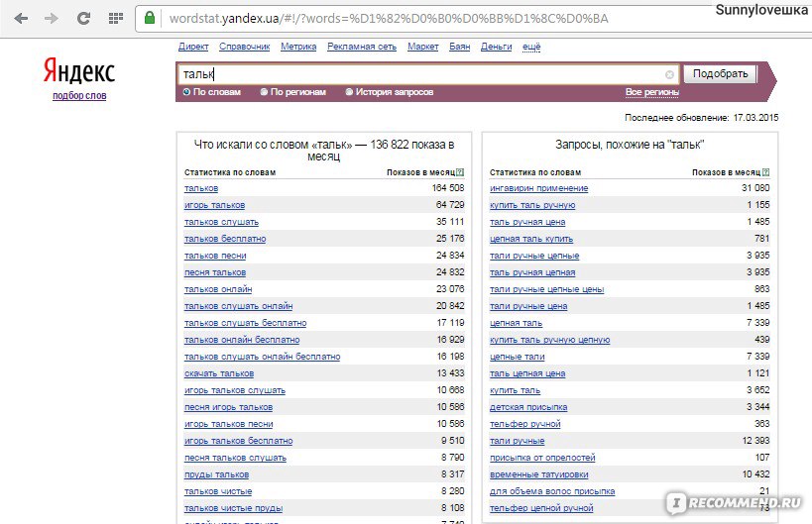Open the 'ингавирин применение' similar query link

coord(538,188)
